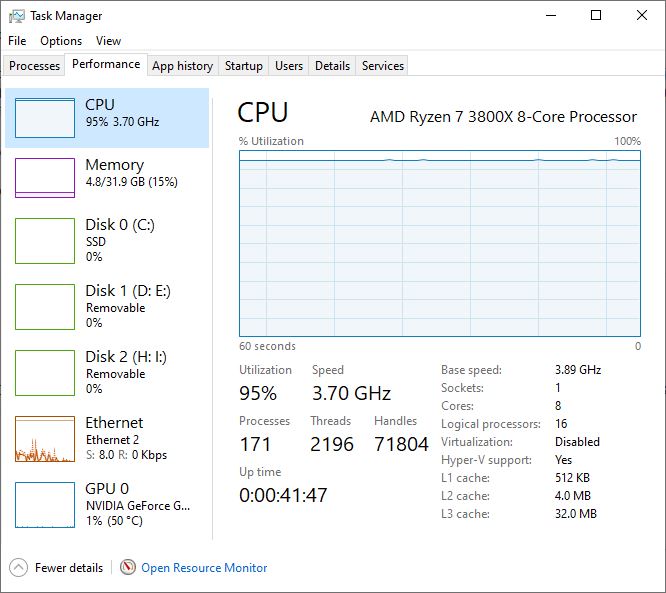
Task: Open the View menu
Action: 108,41
